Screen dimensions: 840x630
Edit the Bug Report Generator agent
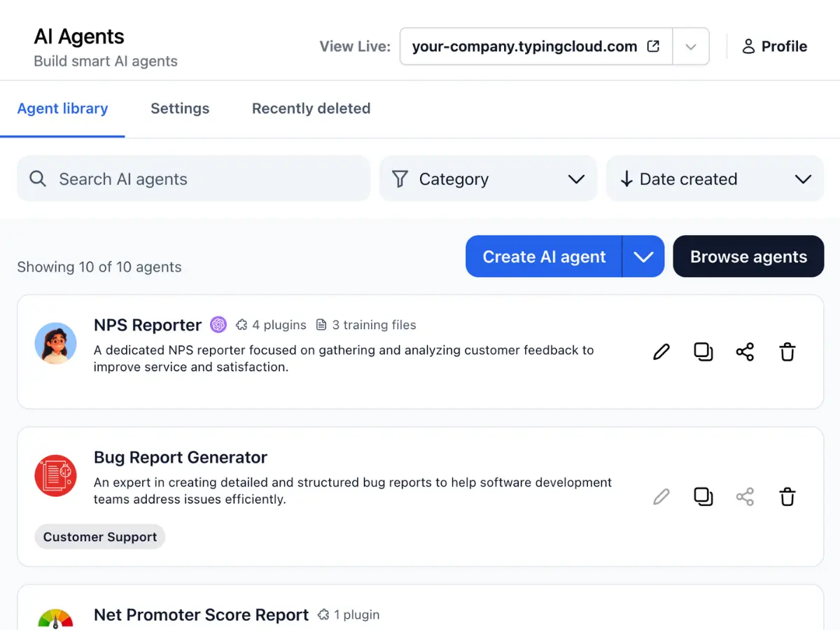[661, 497]
